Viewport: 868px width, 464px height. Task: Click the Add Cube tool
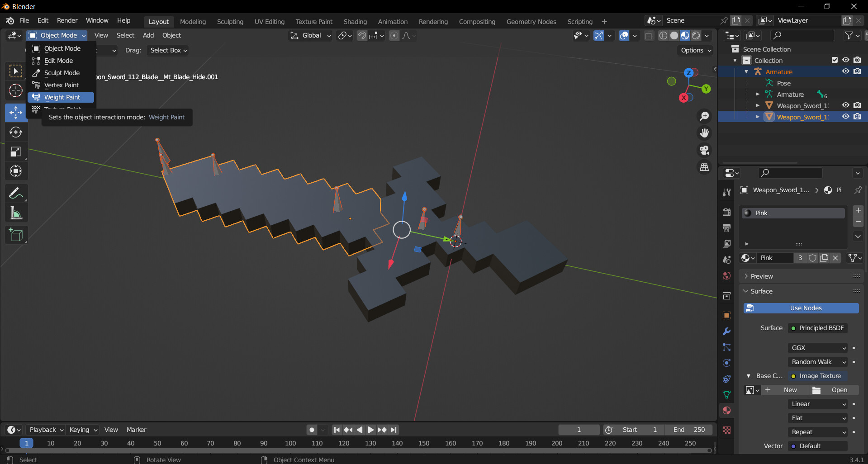[16, 235]
